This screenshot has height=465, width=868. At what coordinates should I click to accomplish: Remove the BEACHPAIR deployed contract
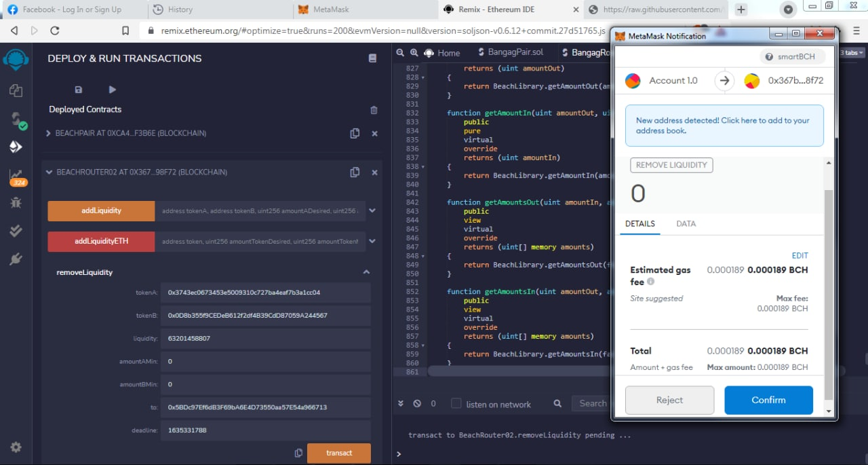(374, 134)
